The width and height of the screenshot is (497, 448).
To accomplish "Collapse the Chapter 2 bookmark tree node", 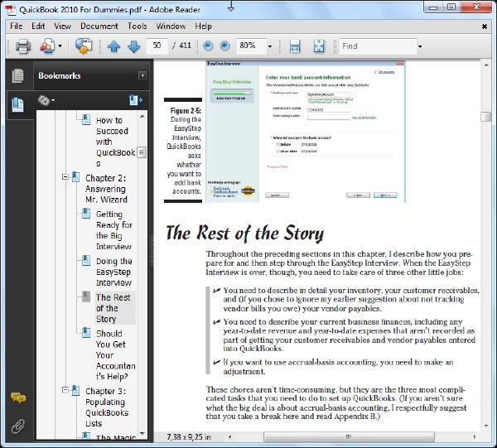I will click(x=65, y=176).
